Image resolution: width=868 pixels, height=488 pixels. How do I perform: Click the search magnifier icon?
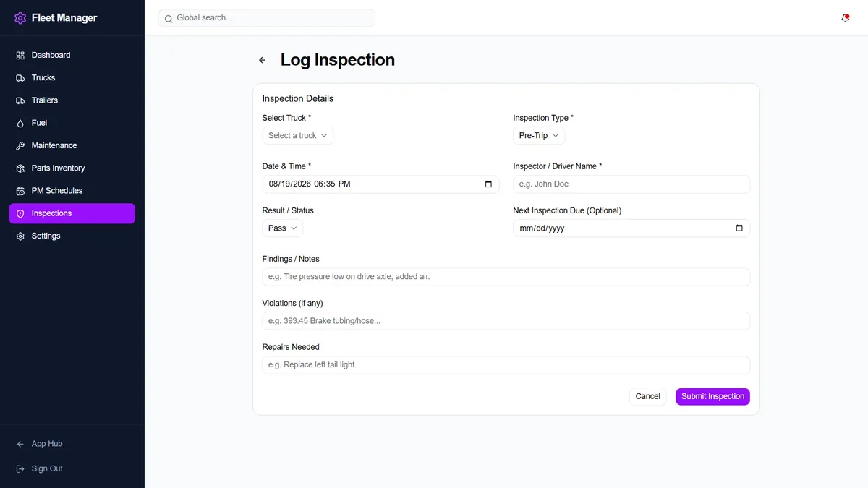pyautogui.click(x=169, y=18)
